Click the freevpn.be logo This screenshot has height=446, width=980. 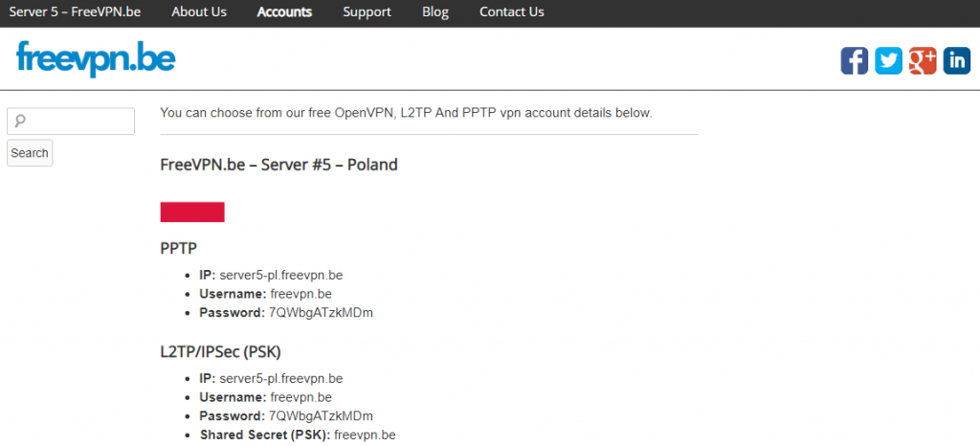(96, 58)
